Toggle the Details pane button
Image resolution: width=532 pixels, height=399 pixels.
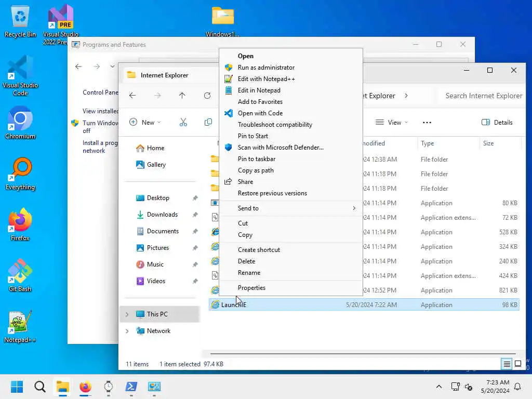(497, 123)
